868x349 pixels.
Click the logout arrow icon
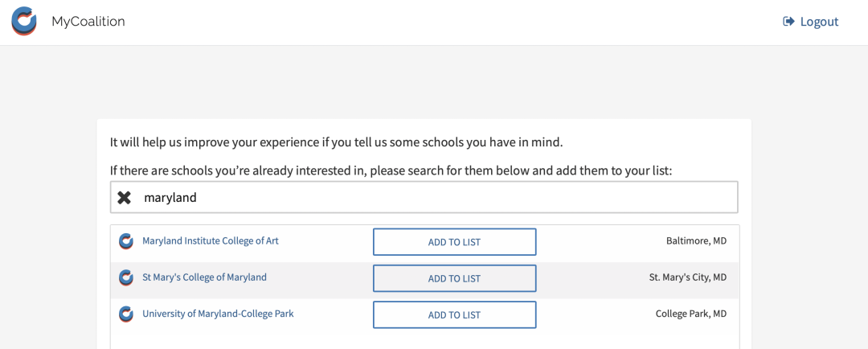pyautogui.click(x=788, y=22)
